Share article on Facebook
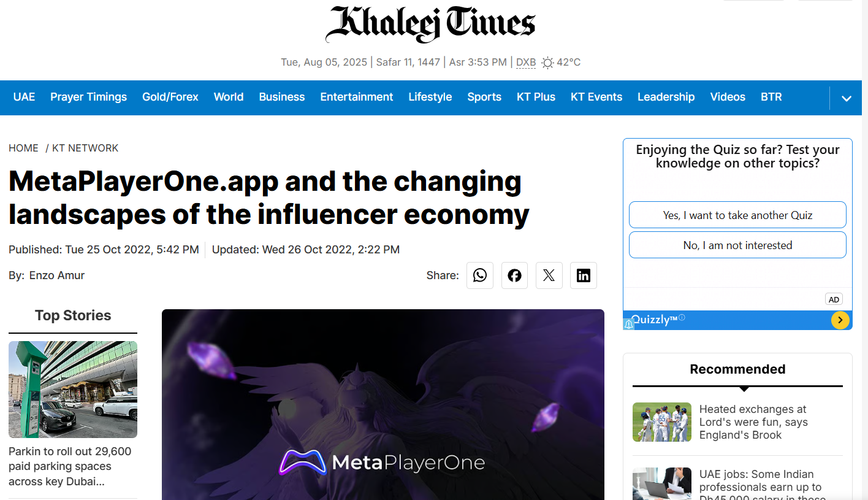Viewport: 868px width, 500px height. point(514,275)
